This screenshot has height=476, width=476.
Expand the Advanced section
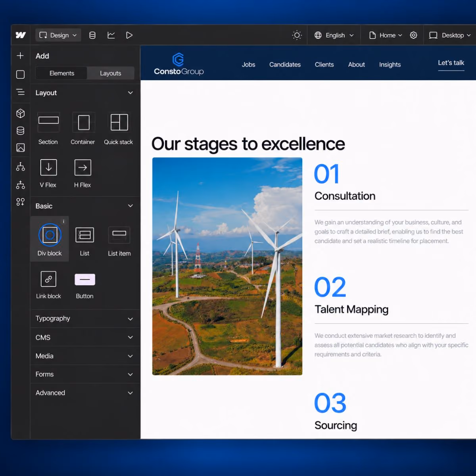point(85,393)
